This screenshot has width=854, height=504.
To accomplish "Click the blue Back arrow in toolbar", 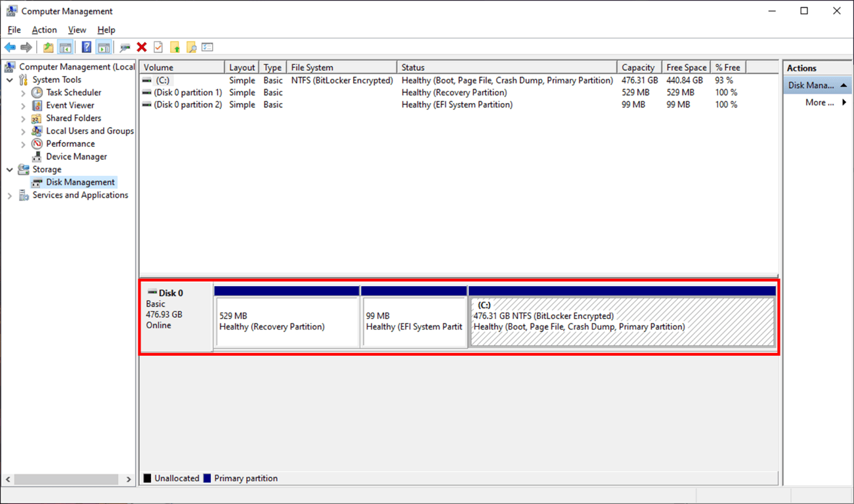I will (10, 47).
